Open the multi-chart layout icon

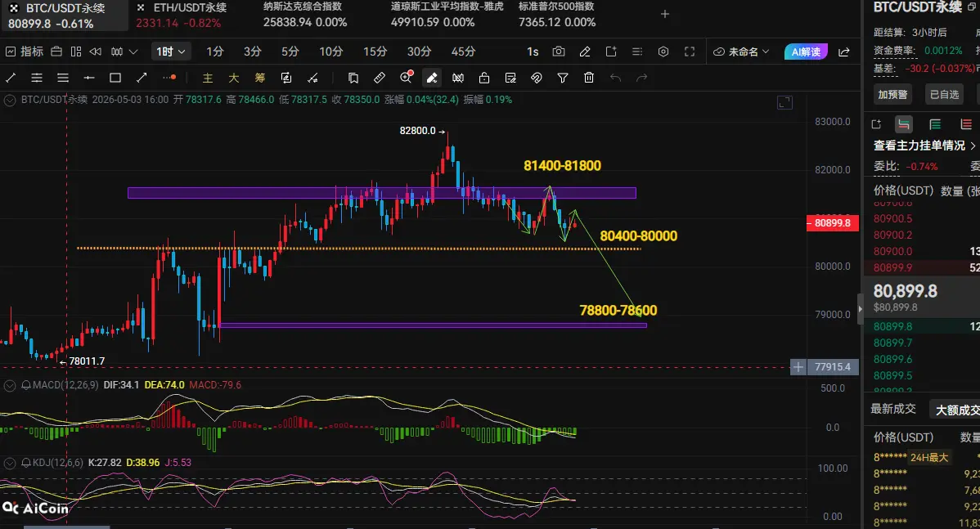[76, 52]
